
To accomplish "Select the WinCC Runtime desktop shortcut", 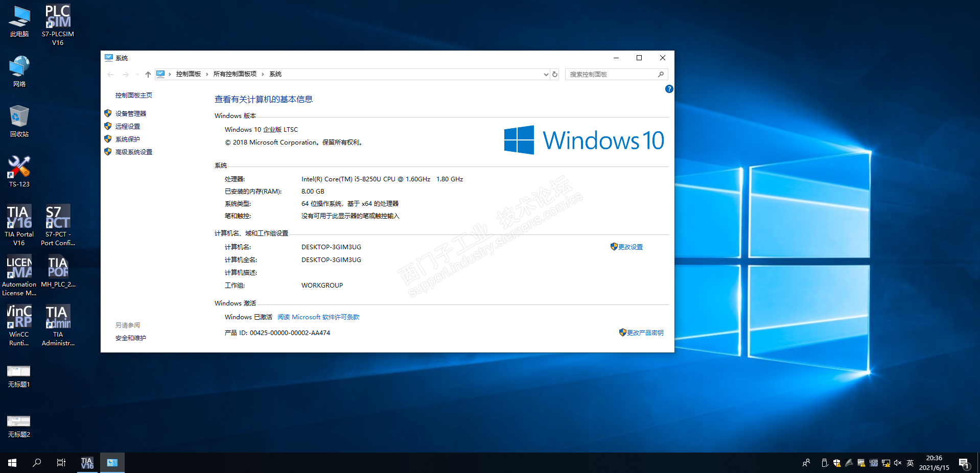I will (x=19, y=325).
